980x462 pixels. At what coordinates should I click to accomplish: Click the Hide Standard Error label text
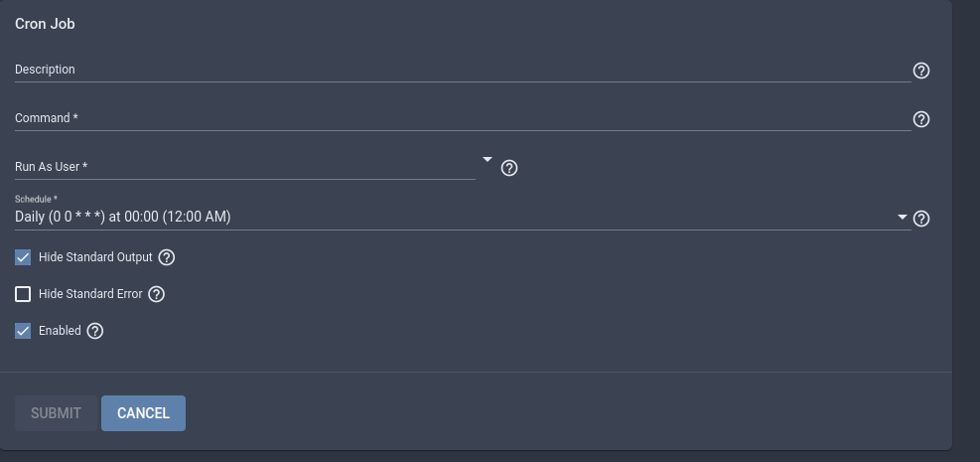coord(90,294)
